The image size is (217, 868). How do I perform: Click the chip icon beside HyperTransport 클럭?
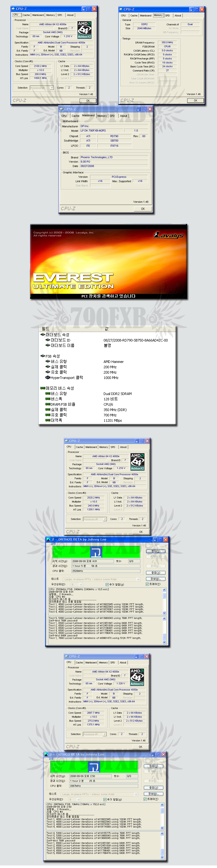[x=48, y=377]
